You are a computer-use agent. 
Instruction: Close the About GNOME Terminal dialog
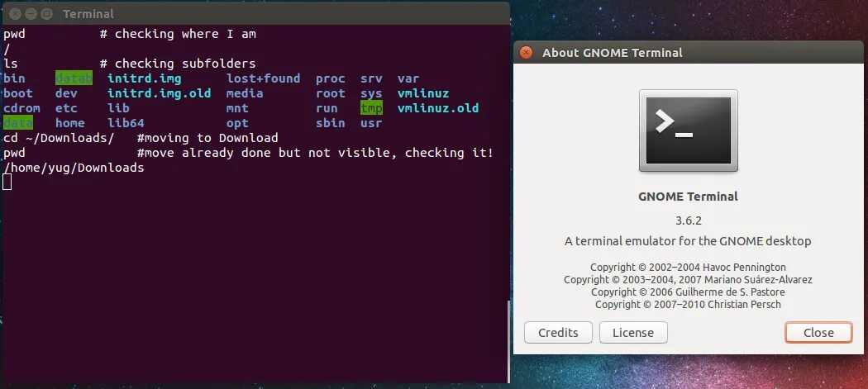(x=526, y=53)
